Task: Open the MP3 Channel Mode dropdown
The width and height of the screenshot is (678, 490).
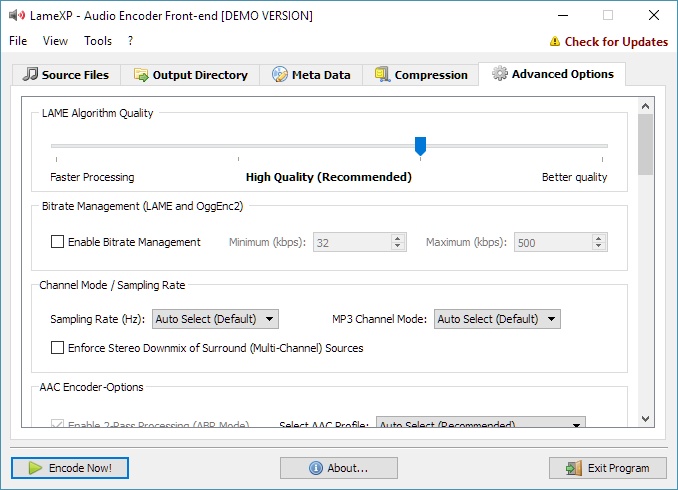Action: point(497,319)
